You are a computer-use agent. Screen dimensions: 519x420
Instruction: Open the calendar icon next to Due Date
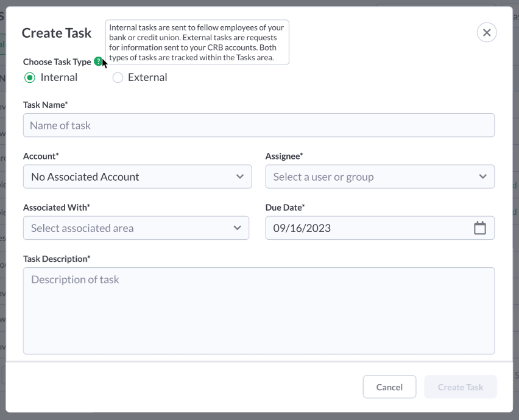pyautogui.click(x=479, y=227)
